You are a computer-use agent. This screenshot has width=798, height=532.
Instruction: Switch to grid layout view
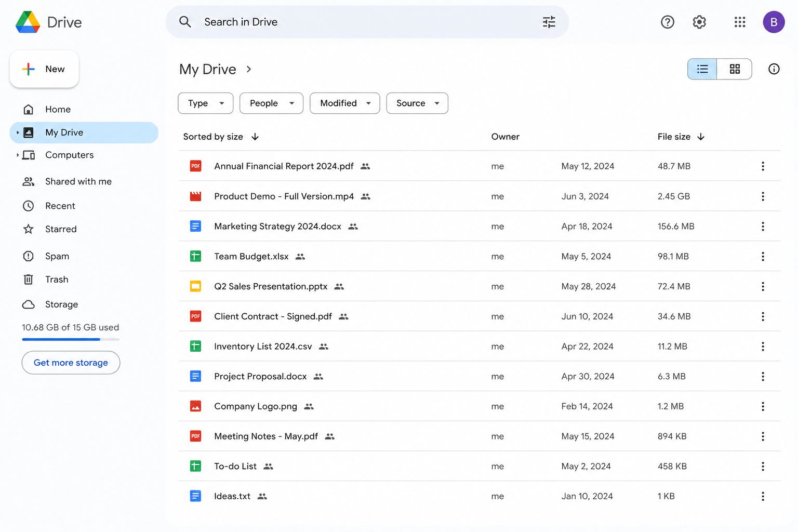[735, 69]
